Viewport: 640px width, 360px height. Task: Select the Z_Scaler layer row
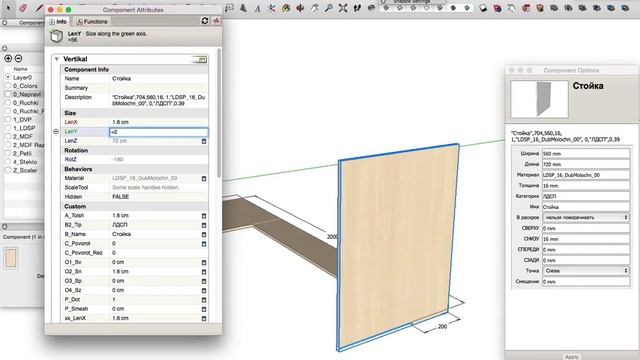click(x=24, y=170)
